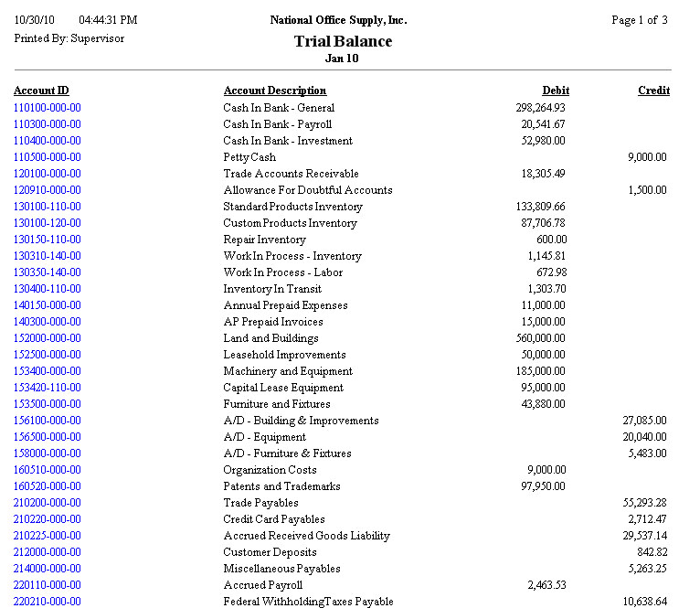Select account link 220210-000-00
This screenshot has width=700, height=608.
(48, 602)
